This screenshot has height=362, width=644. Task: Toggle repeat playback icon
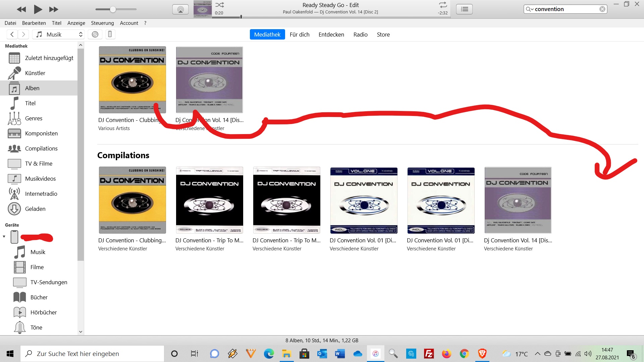click(x=443, y=5)
